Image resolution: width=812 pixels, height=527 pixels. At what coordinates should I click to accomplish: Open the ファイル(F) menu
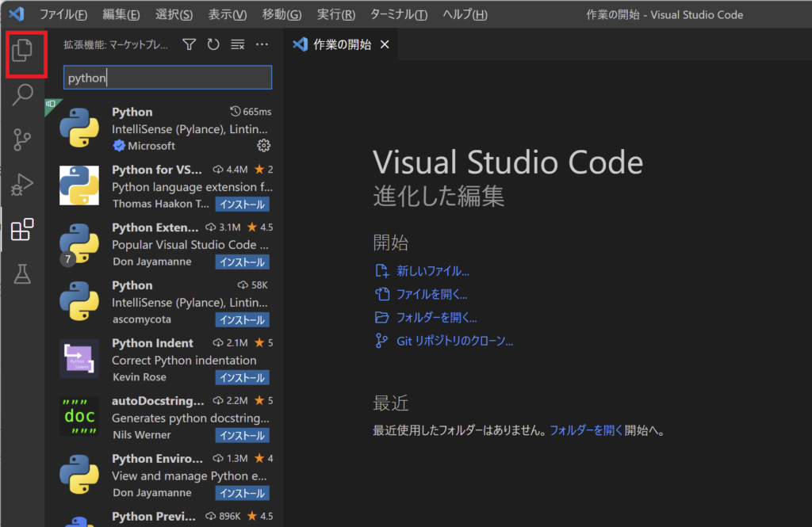(63, 14)
